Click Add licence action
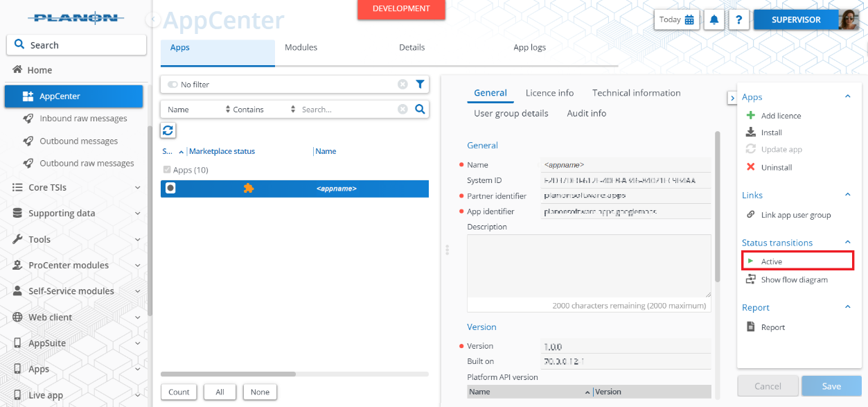This screenshot has height=407, width=868. [773, 116]
